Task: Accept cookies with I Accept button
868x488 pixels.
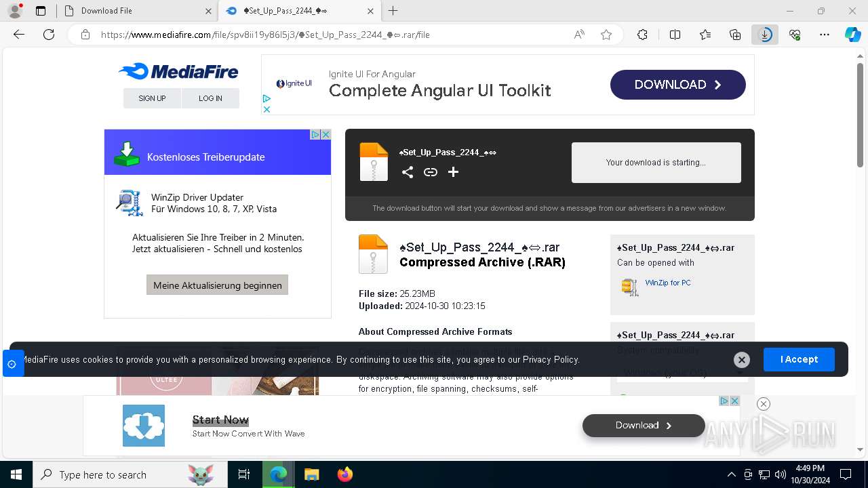Action: click(799, 359)
